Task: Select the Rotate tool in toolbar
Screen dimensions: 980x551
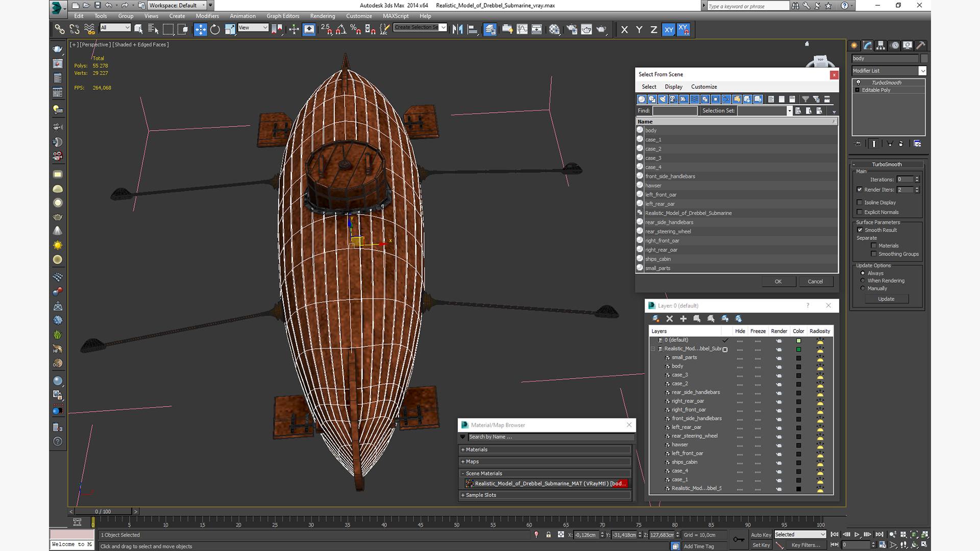Action: point(215,30)
